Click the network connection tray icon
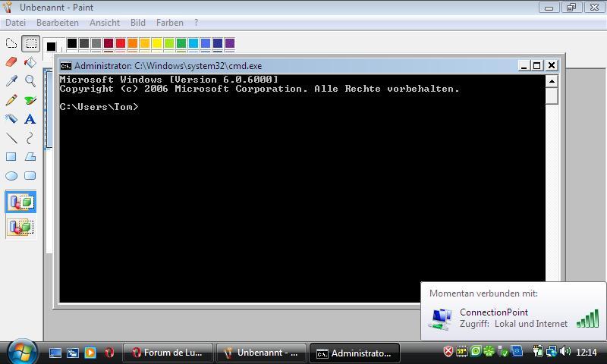This screenshot has height=364, width=607. 552,351
